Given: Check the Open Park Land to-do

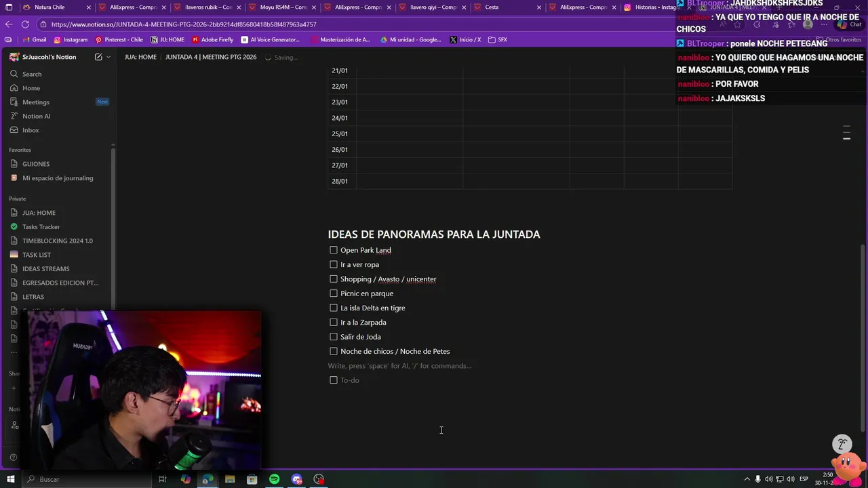Looking at the screenshot, I should [334, 250].
